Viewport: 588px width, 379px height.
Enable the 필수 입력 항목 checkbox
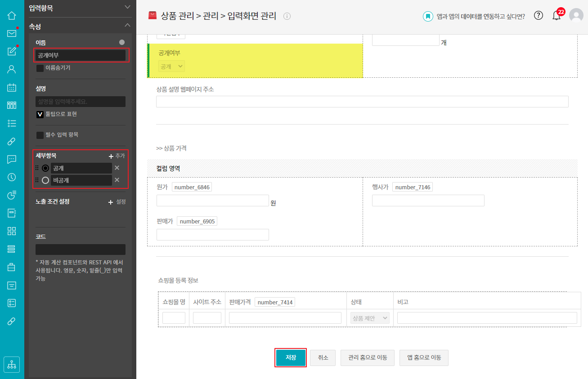pyautogui.click(x=40, y=135)
